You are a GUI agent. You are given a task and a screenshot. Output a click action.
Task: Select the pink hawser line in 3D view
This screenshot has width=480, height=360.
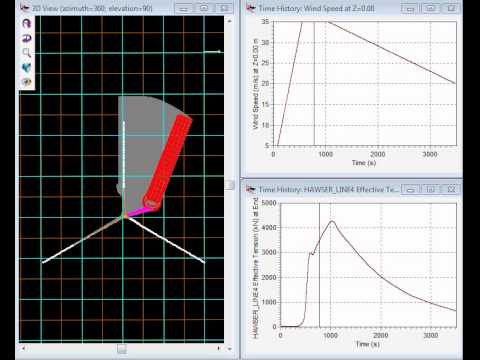point(138,212)
